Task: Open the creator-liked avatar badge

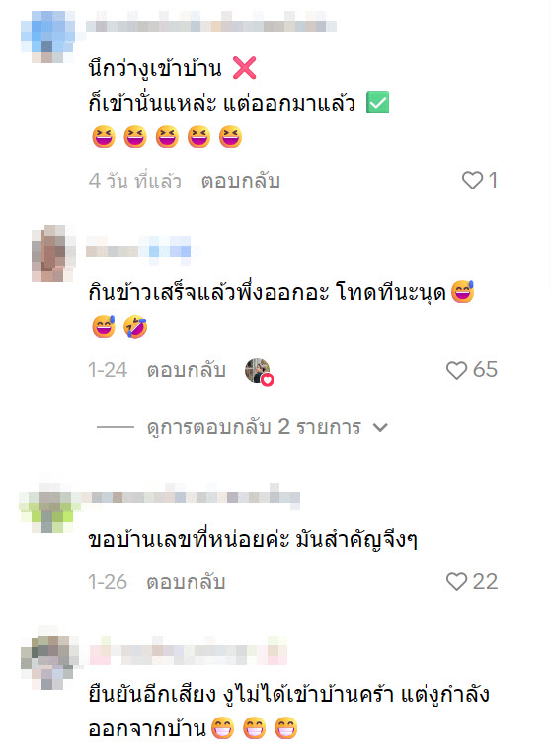Action: 259,371
